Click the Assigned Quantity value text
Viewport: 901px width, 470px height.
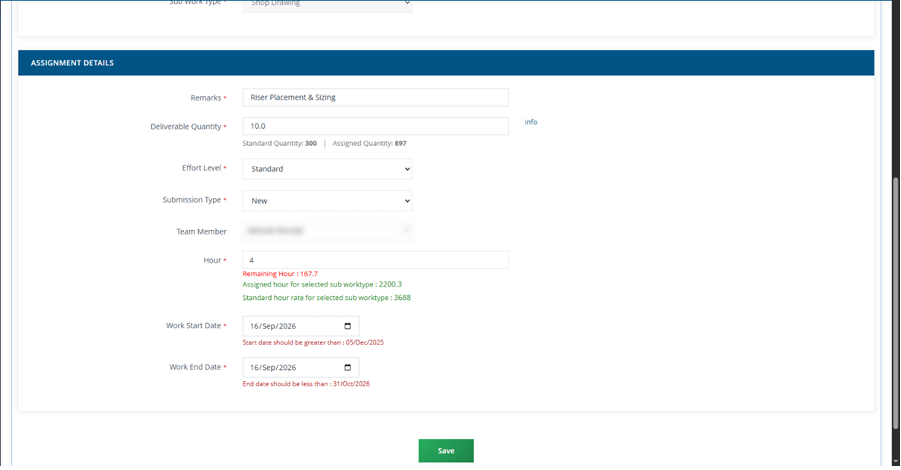tap(401, 143)
